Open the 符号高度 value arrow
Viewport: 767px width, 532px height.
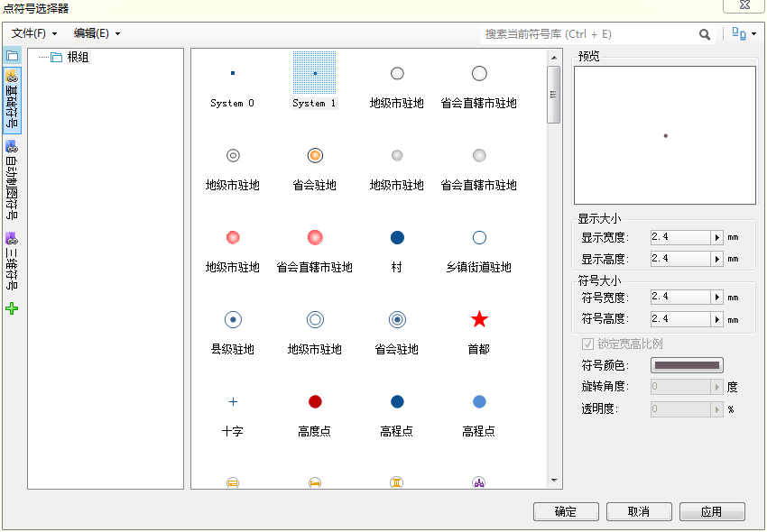pos(717,320)
